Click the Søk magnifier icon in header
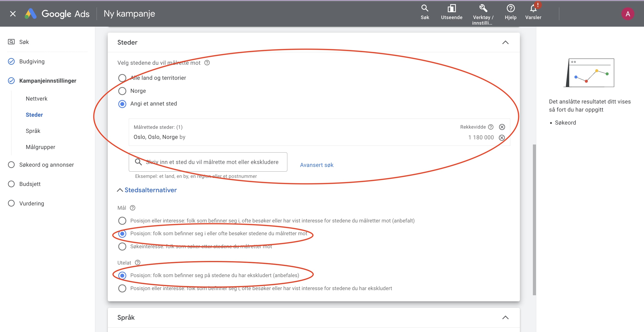Image resolution: width=644 pixels, height=332 pixels. coord(424,9)
